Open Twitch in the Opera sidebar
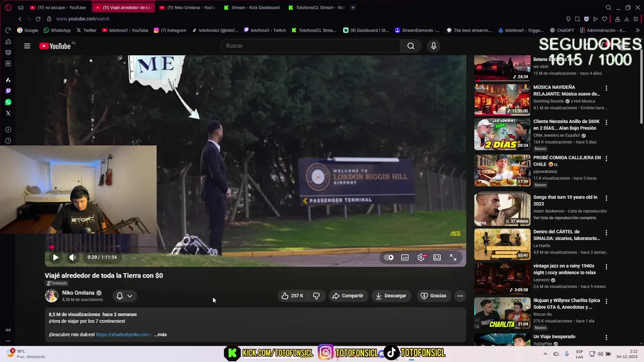Screen dimensions: 644x362 pos(8,91)
